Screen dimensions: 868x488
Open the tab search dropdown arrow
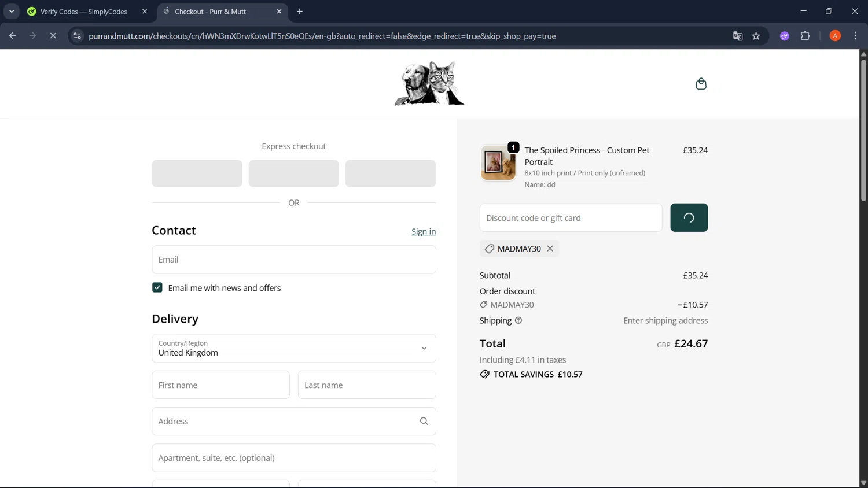tap(12, 12)
